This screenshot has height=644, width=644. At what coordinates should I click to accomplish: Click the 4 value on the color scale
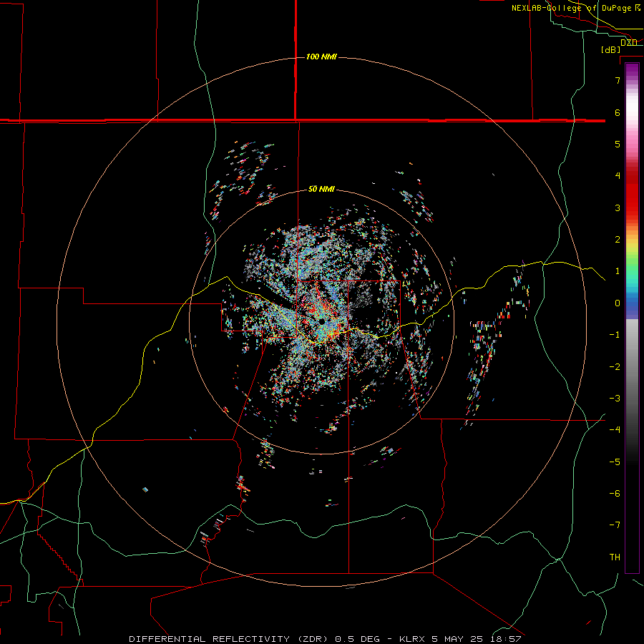point(618,176)
